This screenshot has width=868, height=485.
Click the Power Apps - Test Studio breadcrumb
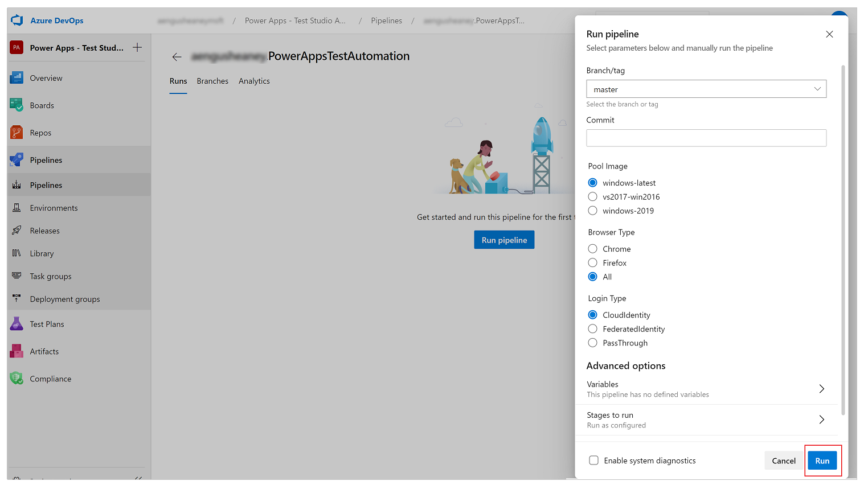click(x=295, y=20)
